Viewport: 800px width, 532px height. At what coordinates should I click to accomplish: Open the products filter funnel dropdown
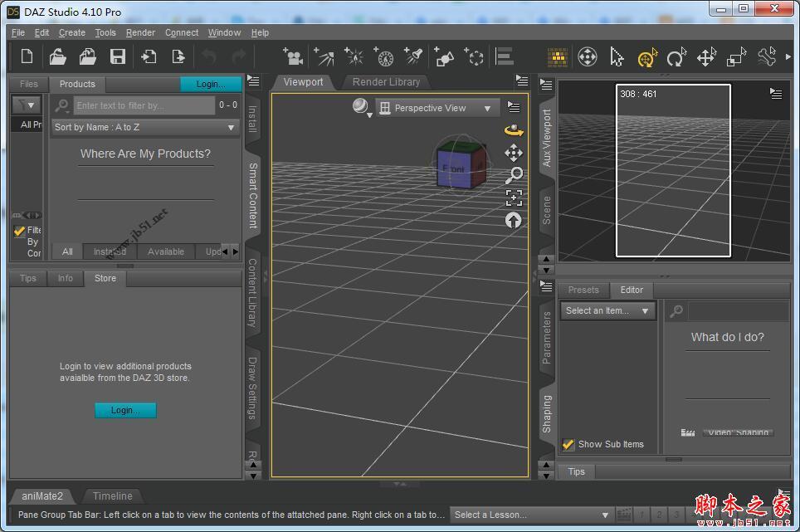tap(26, 105)
